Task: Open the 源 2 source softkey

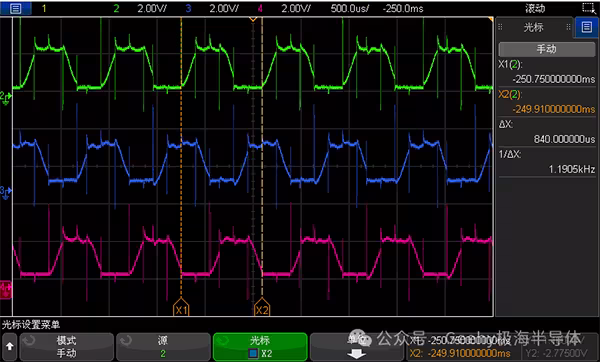Action: pos(163,347)
